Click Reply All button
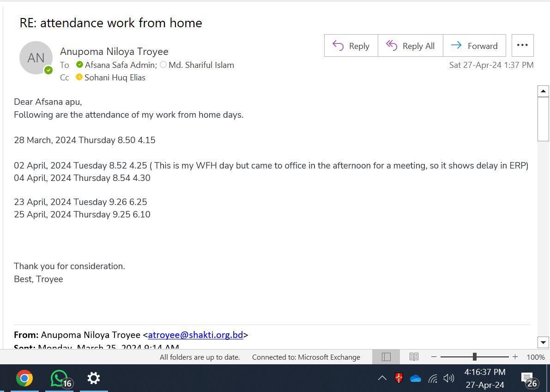This screenshot has width=550, height=392. tap(411, 46)
